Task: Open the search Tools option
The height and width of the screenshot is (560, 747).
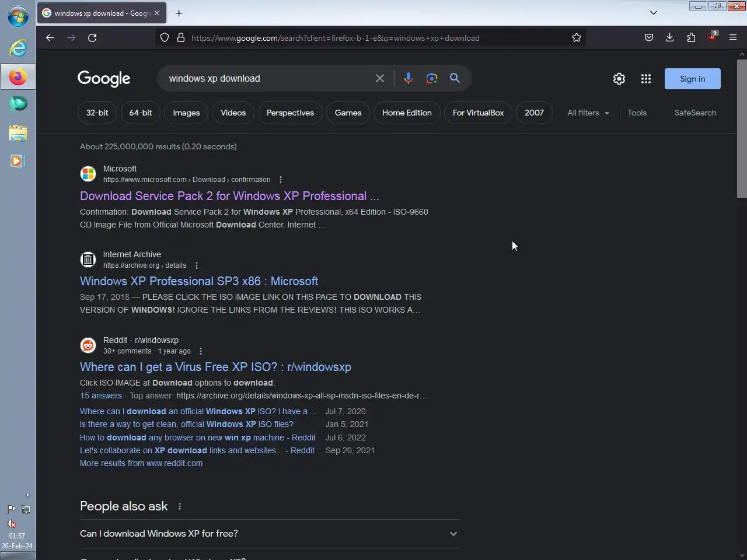Action: pos(637,113)
